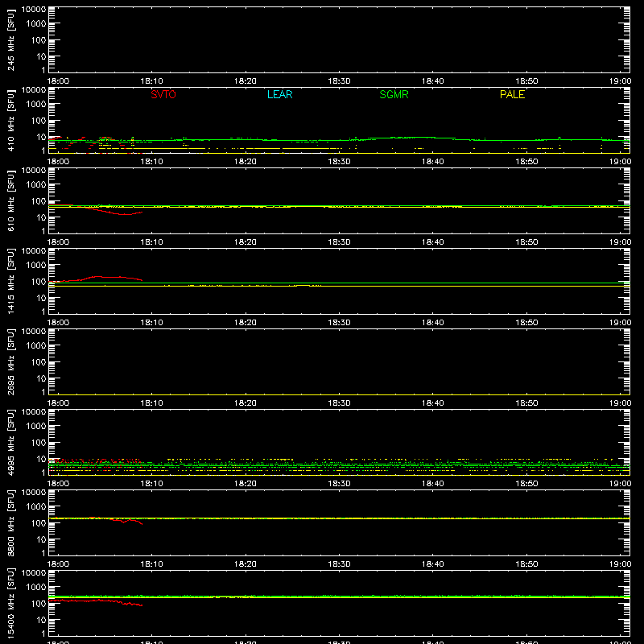Select the 2695 MHz [SFU] axis title
The height and width of the screenshot is (644, 644).
11,361
